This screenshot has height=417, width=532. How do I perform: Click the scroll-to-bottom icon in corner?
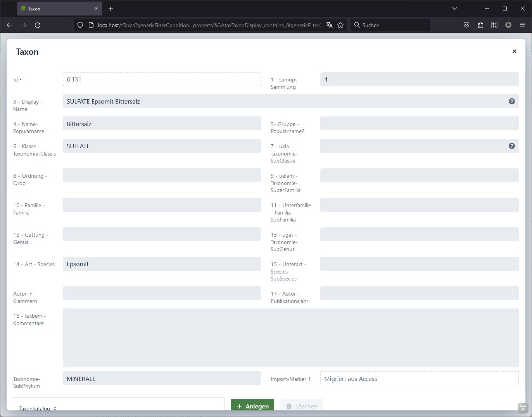pos(523,408)
